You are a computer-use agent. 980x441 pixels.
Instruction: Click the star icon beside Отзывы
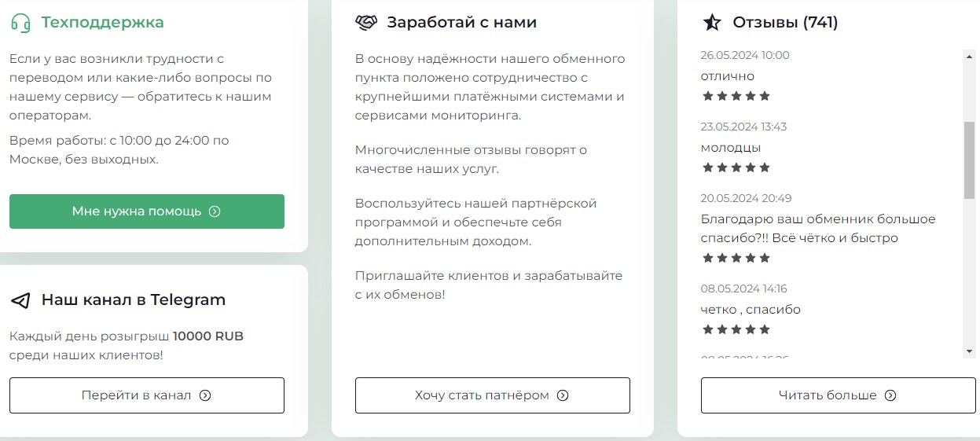(x=712, y=23)
